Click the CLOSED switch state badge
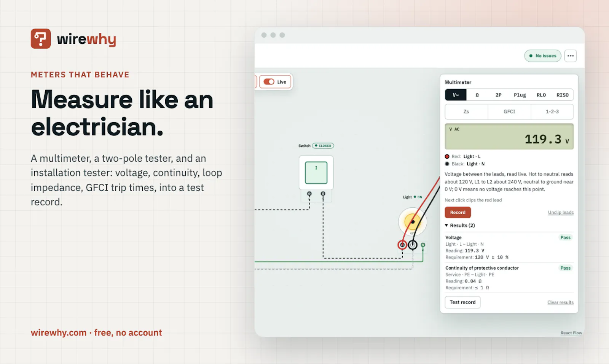Image resolution: width=609 pixels, height=364 pixels. (323, 146)
